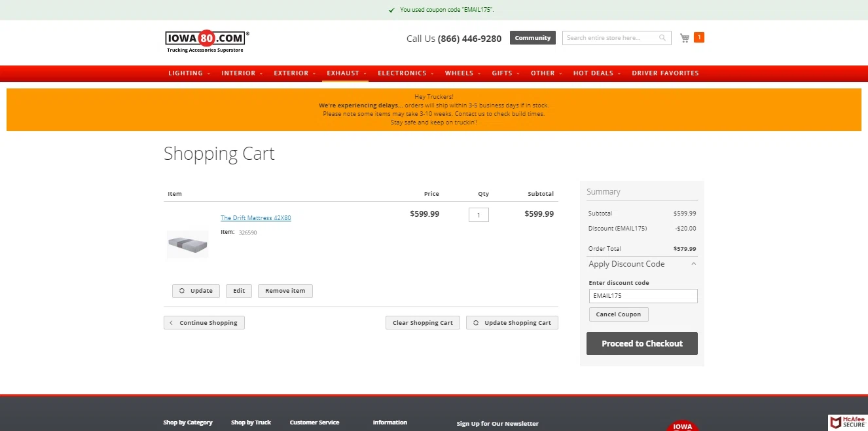Click the orange cart item count badge

tap(699, 37)
